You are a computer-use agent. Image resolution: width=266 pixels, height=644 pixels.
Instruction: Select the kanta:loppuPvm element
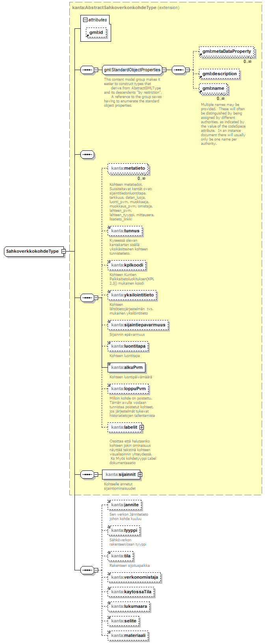pos(128,389)
